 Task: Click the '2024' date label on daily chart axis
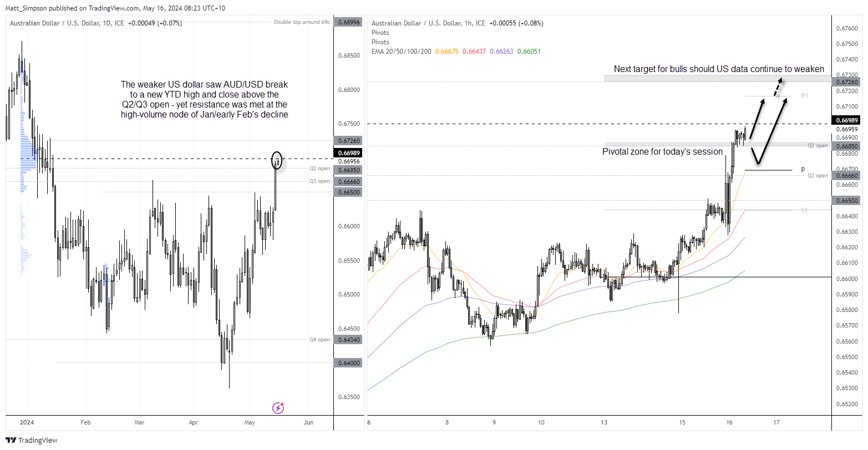(x=27, y=422)
